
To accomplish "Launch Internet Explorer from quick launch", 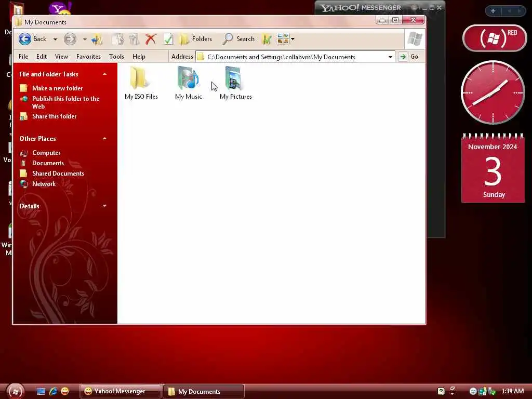I will 53,392.
